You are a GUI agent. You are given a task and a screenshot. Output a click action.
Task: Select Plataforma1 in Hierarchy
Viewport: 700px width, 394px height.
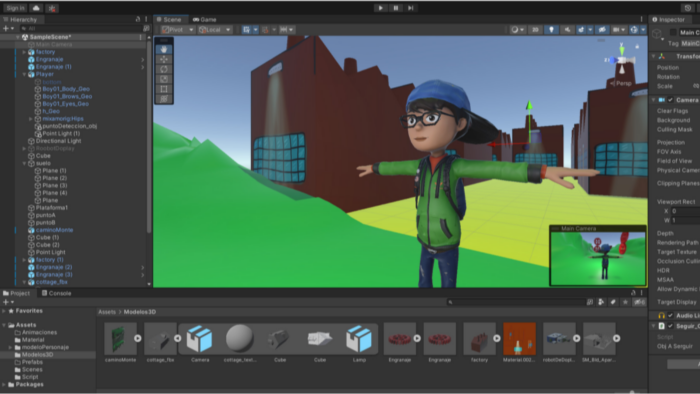click(52, 208)
